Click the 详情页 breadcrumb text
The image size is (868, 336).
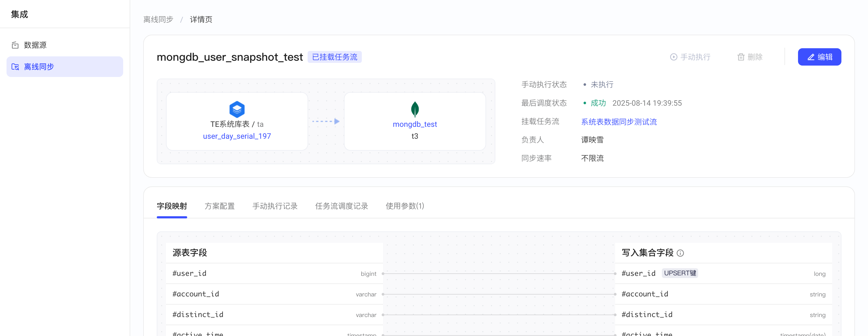(x=201, y=20)
